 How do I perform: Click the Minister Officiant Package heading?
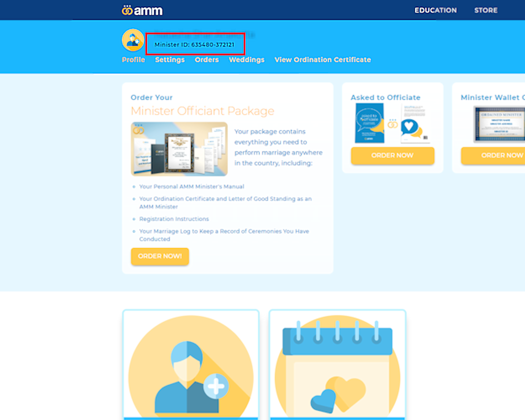click(x=202, y=111)
